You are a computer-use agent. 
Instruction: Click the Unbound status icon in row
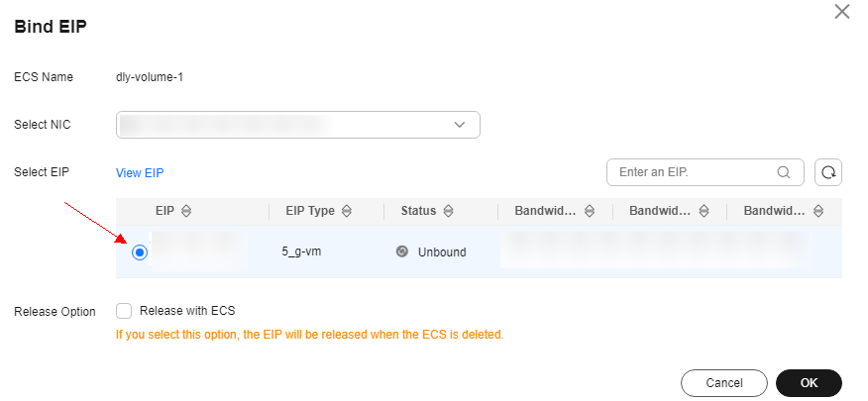[402, 251]
